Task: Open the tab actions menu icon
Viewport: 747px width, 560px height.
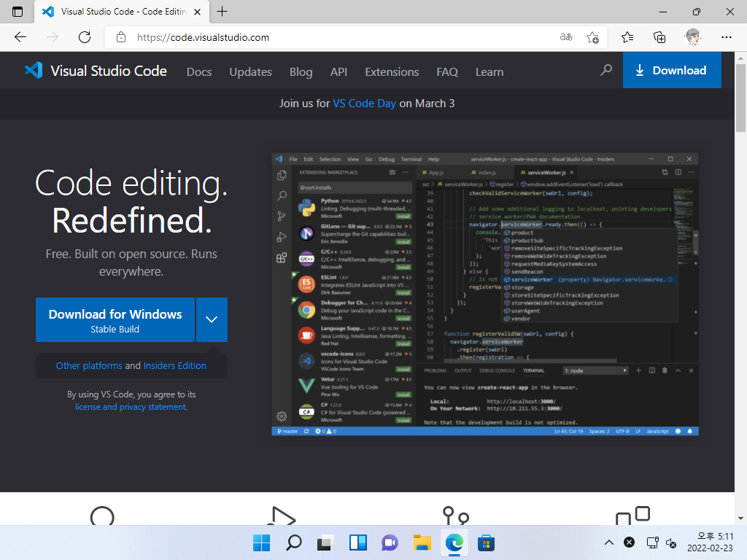Action: coord(18,12)
